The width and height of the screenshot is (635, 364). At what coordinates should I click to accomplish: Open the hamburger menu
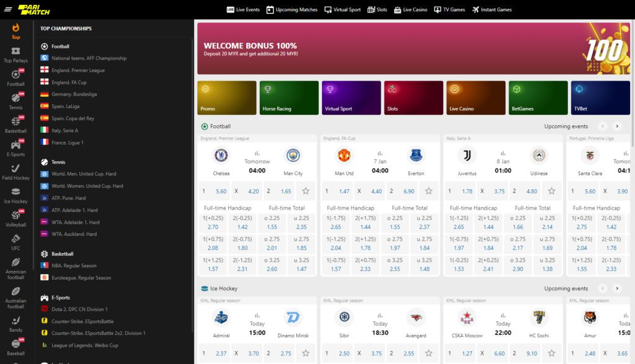click(7, 9)
